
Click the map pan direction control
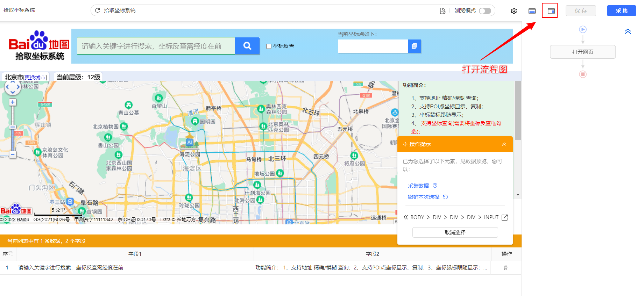13,87
